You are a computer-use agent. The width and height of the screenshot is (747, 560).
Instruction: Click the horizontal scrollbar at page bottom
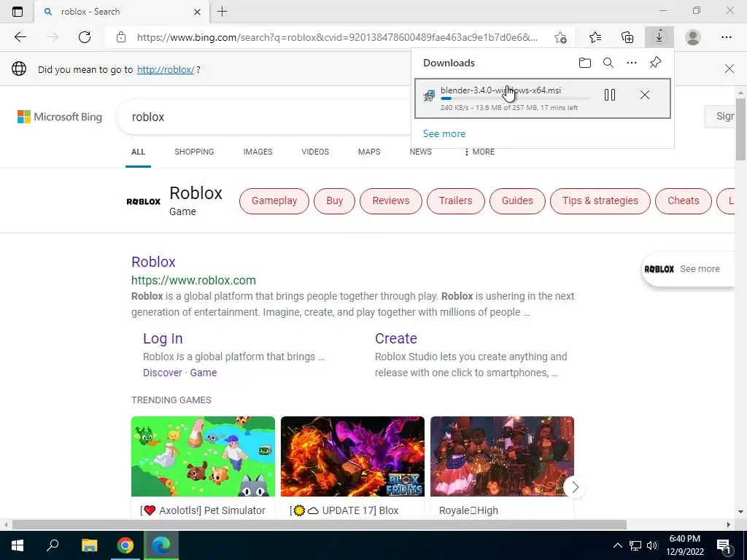[x=320, y=524]
